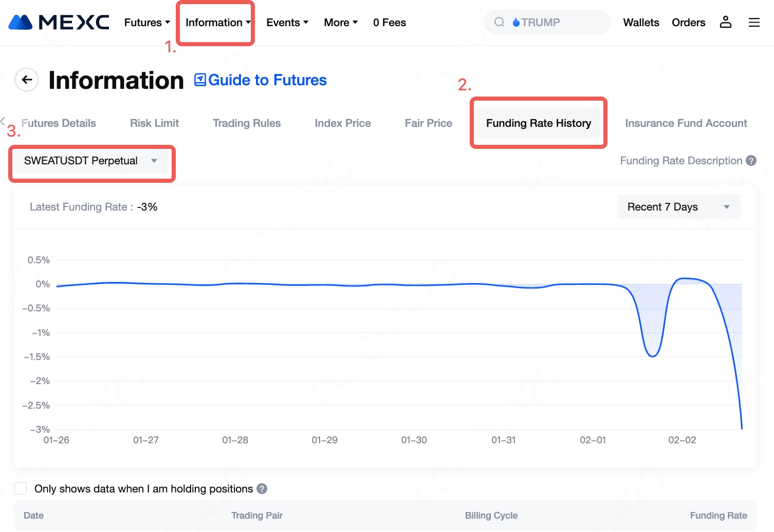Screen dimensions: 774x532
Task: Open the Guide to Futures link
Action: pos(261,80)
